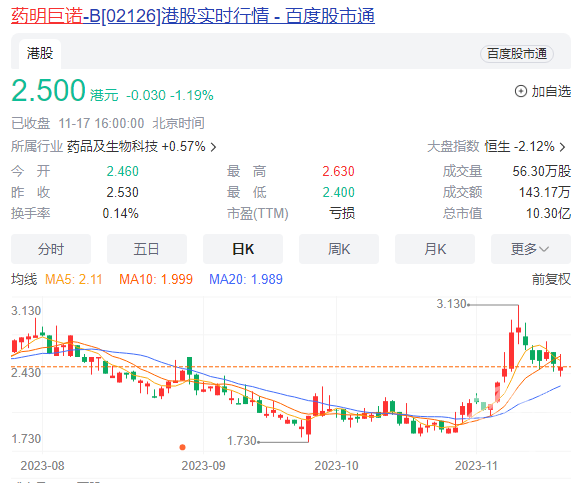Open the 恒生 -2.12% market index link
This screenshot has height=483, width=580.
point(519,146)
